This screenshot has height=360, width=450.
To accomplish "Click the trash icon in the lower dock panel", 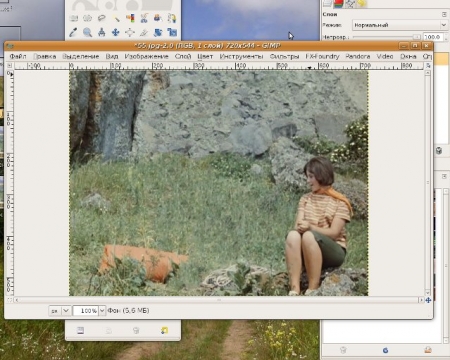I will tap(343, 350).
